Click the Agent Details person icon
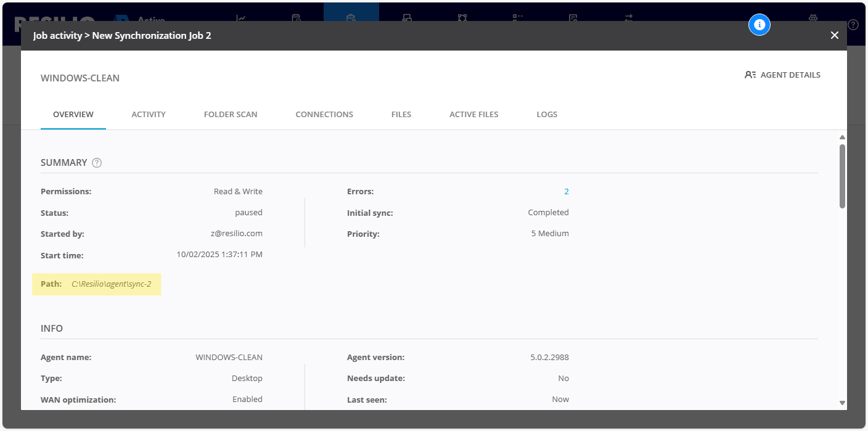Screen dimensions: 868x431 750,74
